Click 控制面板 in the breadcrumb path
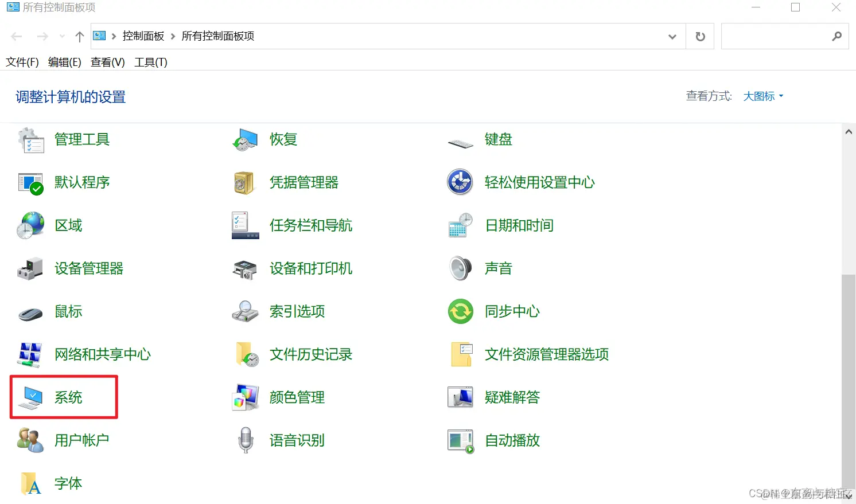 pos(143,36)
